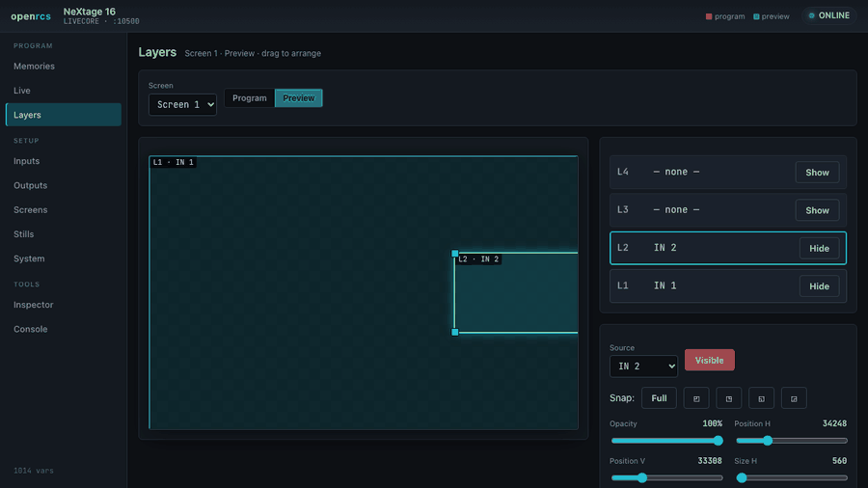Image resolution: width=868 pixels, height=488 pixels.
Task: Open Live in the sidebar
Action: [x=63, y=91]
